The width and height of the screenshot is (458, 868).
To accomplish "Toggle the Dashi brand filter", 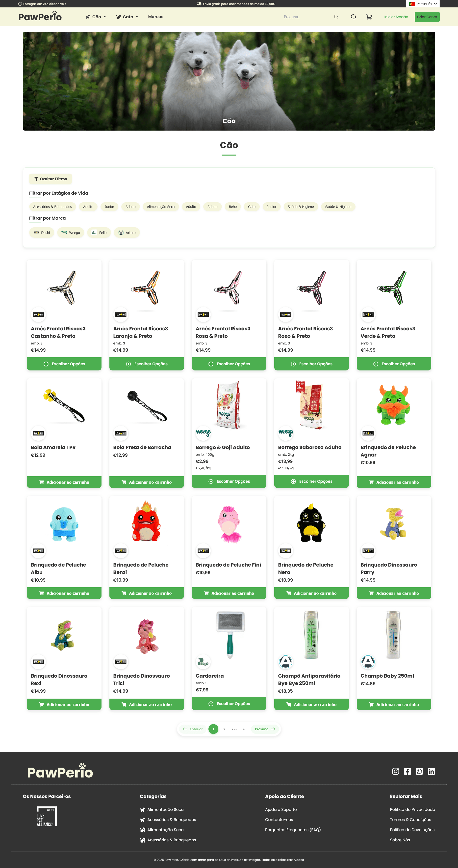I will [42, 232].
